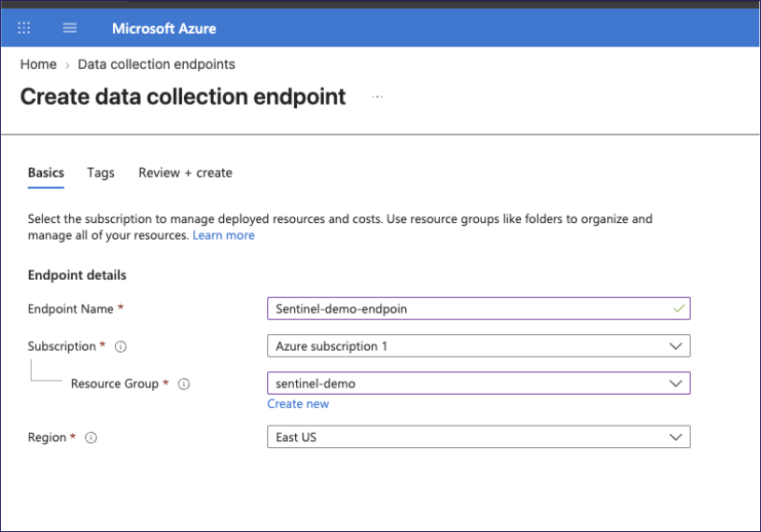The width and height of the screenshot is (761, 532).
Task: Click the Region info icon
Action: coord(91,438)
